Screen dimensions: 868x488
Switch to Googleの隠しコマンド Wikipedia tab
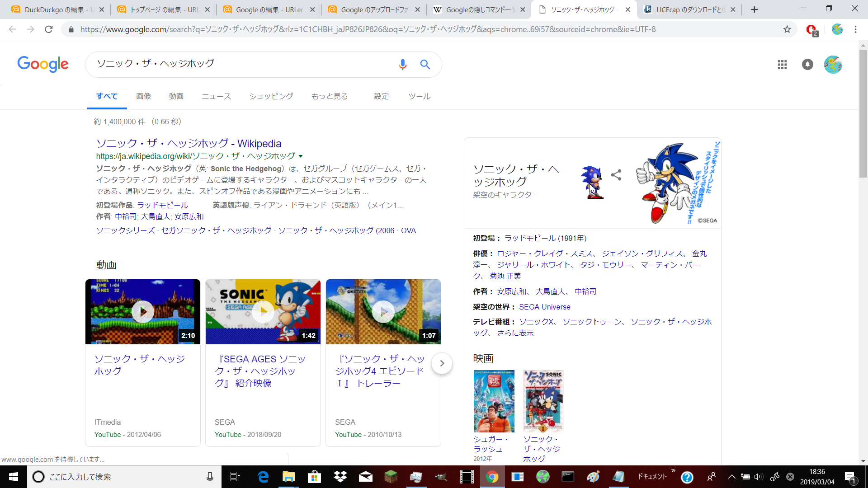coord(479,9)
